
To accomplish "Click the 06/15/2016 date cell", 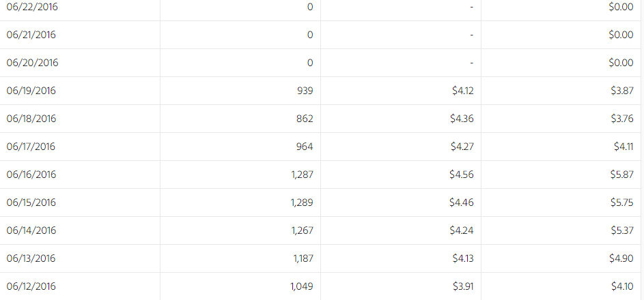I will coord(31,202).
